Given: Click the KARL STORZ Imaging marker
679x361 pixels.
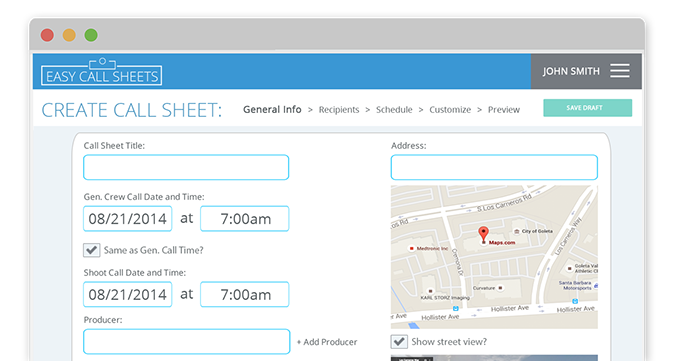Looking at the screenshot, I should (x=430, y=291).
